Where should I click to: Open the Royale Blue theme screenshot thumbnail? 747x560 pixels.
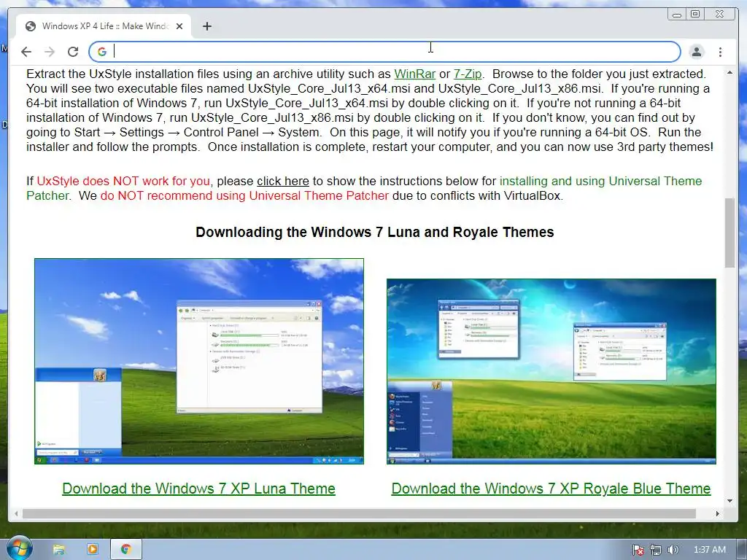pyautogui.click(x=551, y=371)
